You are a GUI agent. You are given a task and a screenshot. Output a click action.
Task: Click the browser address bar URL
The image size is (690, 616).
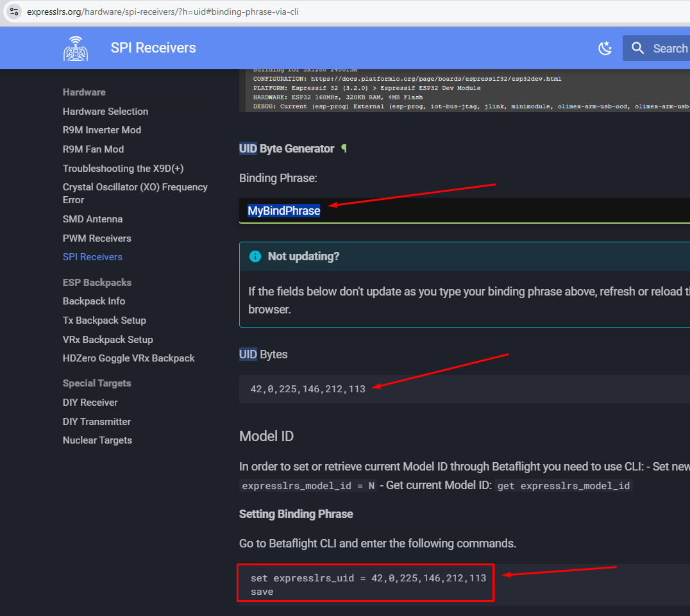(x=162, y=12)
